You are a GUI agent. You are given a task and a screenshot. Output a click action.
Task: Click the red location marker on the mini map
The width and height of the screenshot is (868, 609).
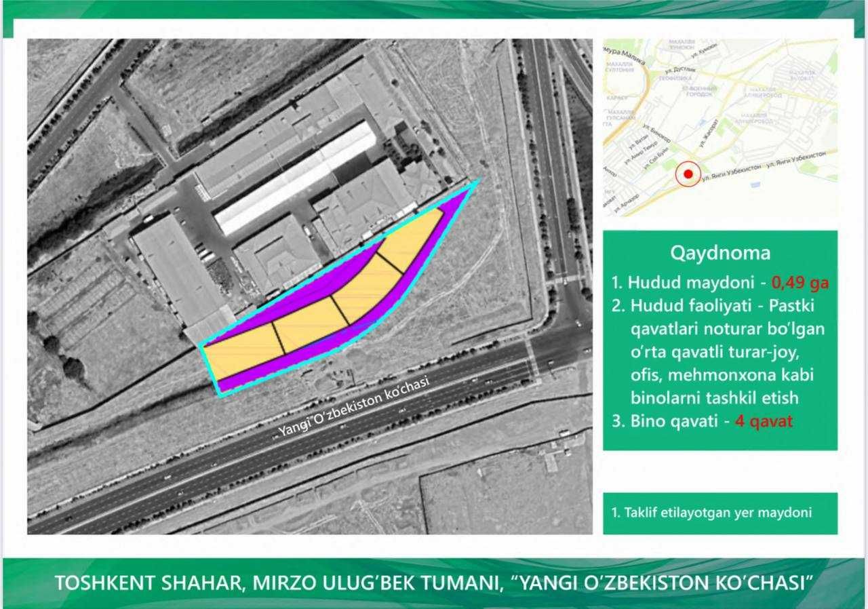pos(688,174)
